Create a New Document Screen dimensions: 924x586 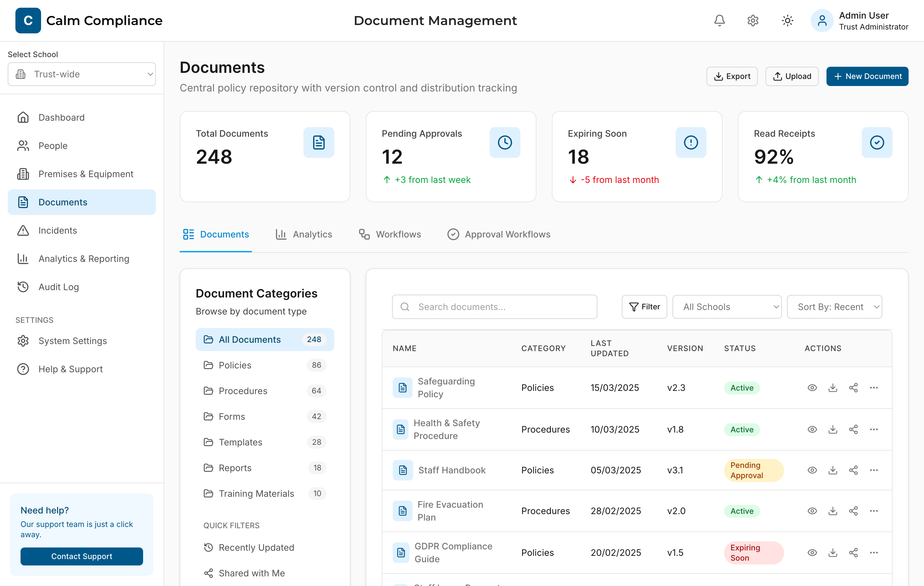tap(867, 76)
